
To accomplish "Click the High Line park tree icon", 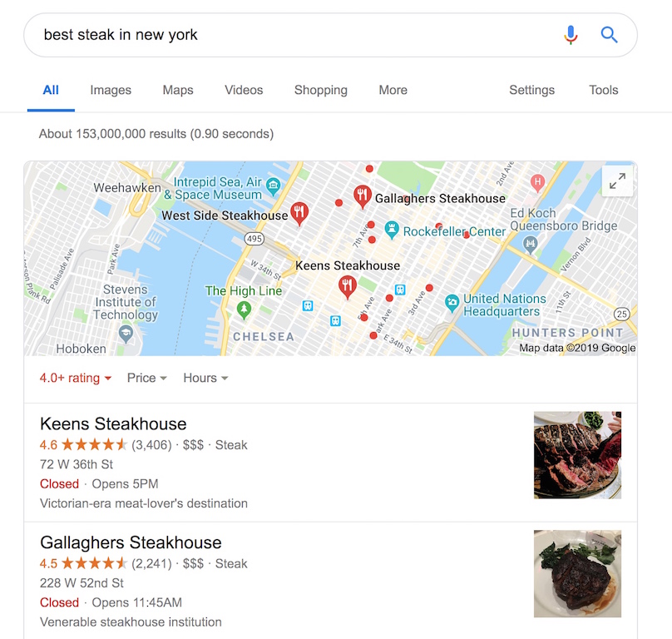I will 244,310.
